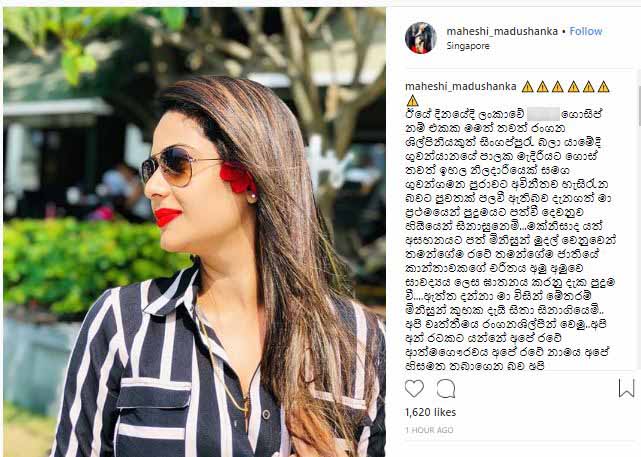
Task: Click the sixth warning emoji on the first row
Action: click(603, 87)
